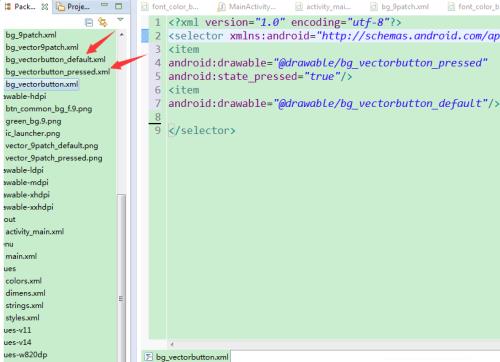The width and height of the screenshot is (500, 362).
Task: Select activity_main.xml in the tree
Action: tap(35, 232)
